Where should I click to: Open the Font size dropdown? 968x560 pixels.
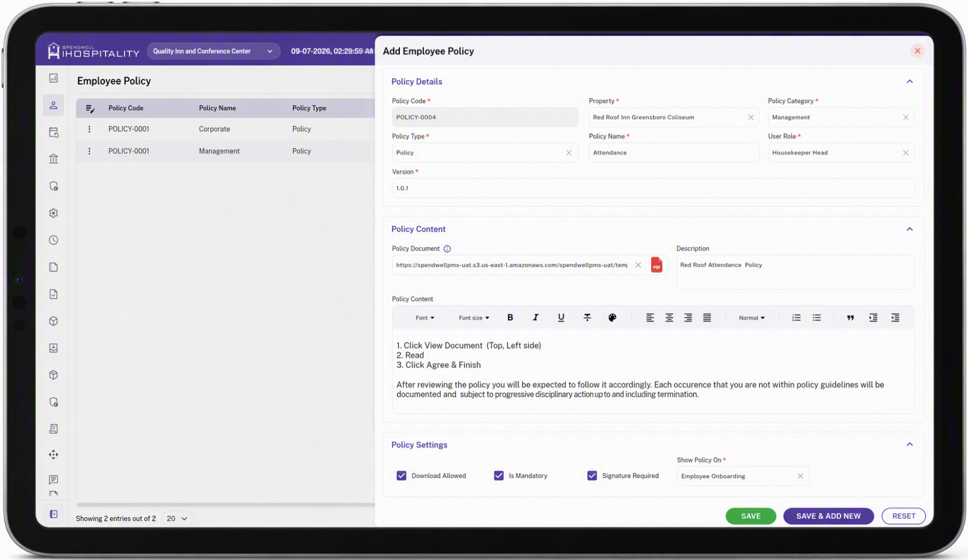474,318
